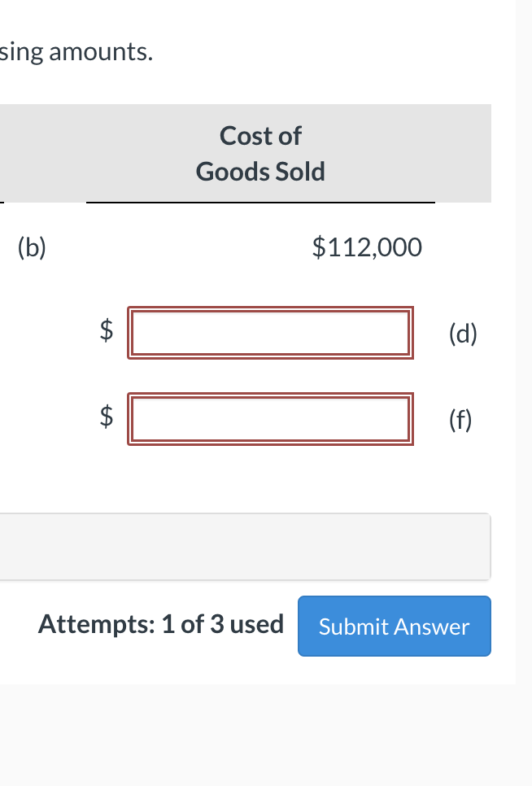Viewport: 532px width, 786px height.
Task: Click the (b) row label
Action: pyautogui.click(x=31, y=247)
